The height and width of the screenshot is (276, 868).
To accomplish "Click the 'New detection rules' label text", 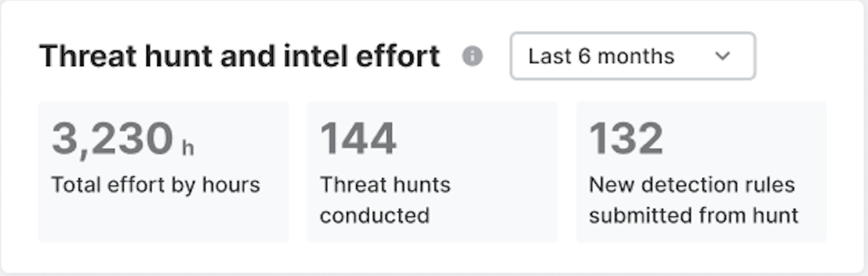I will [691, 184].
